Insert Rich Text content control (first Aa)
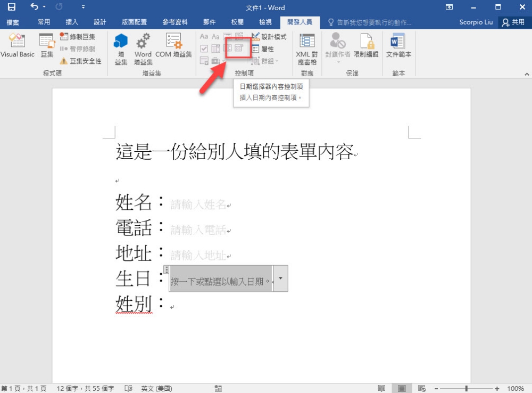Screen dimensions: 532x393 point(204,36)
